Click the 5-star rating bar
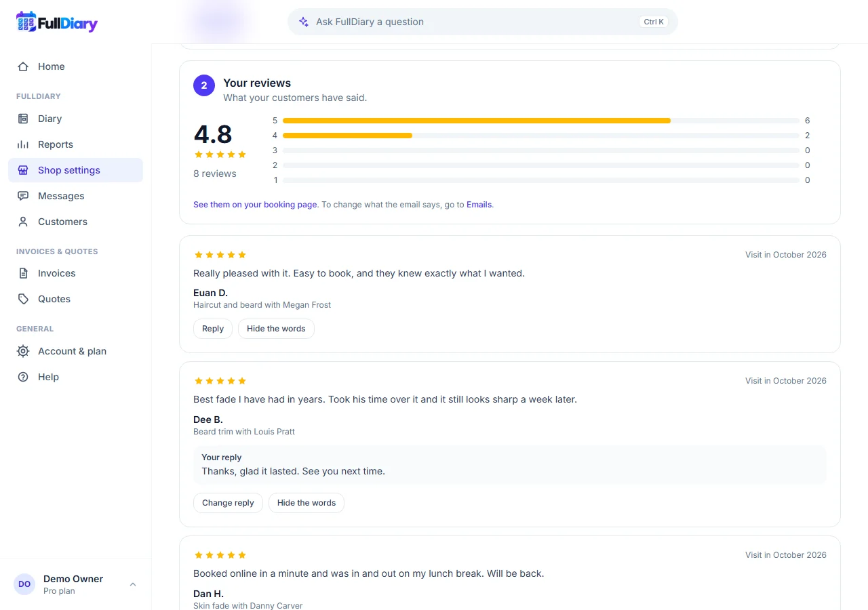868x610 pixels. (541, 121)
